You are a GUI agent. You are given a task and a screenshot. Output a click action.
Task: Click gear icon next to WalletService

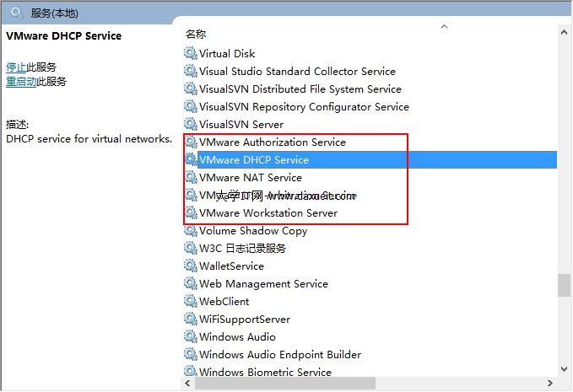point(190,266)
